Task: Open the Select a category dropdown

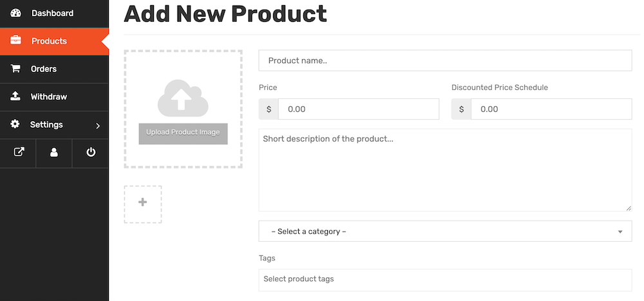Action: 445,232
